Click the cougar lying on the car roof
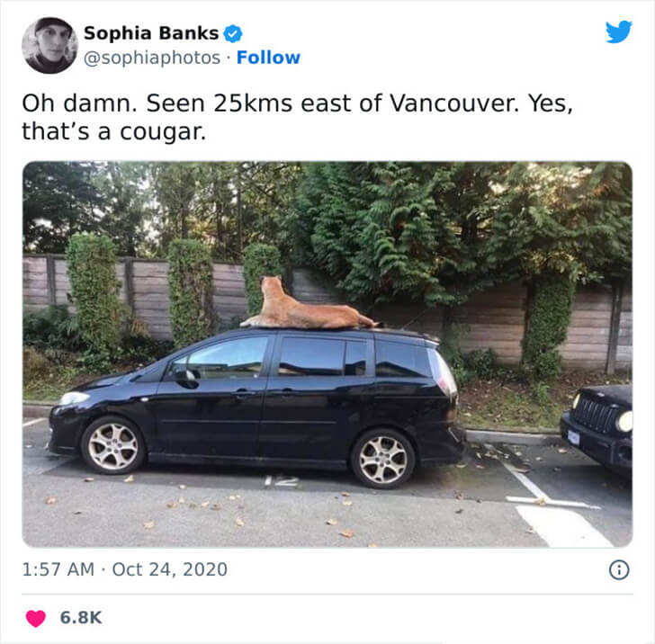 pos(309,306)
